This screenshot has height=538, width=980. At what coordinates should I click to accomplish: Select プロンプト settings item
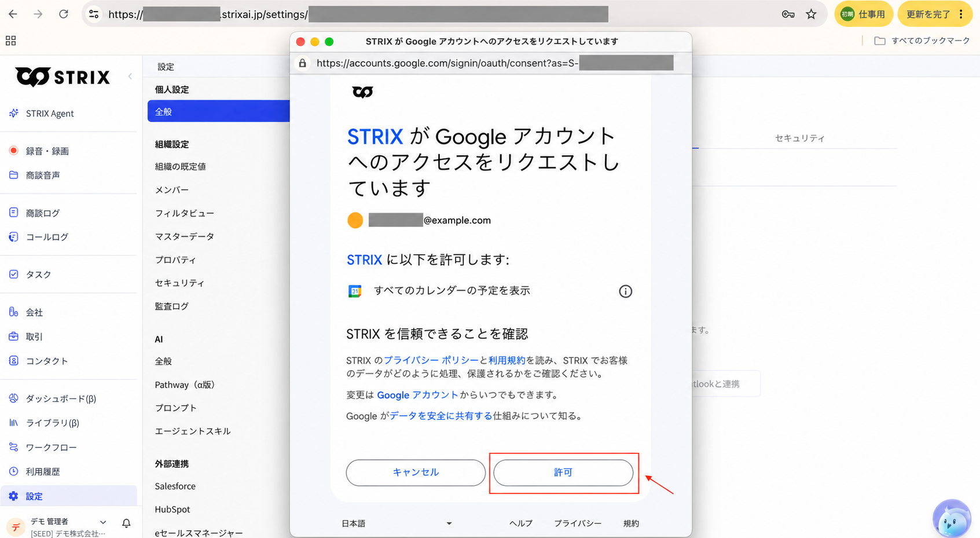tap(175, 408)
